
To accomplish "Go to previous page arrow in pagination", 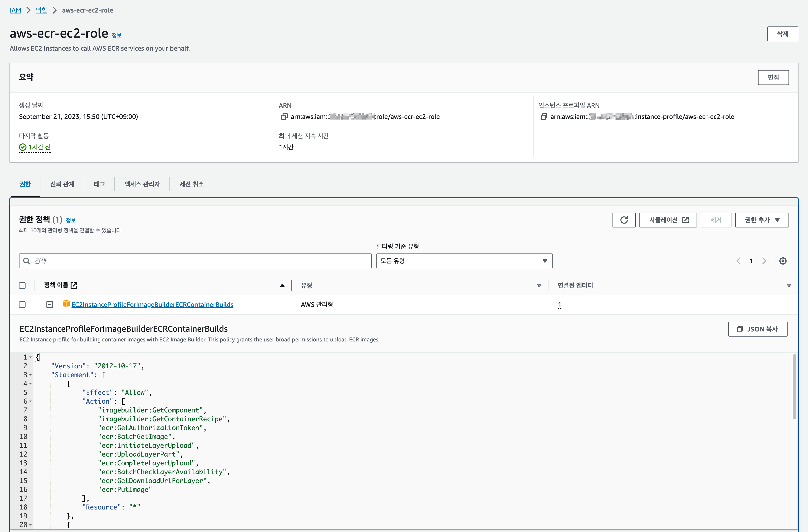I will coord(738,261).
